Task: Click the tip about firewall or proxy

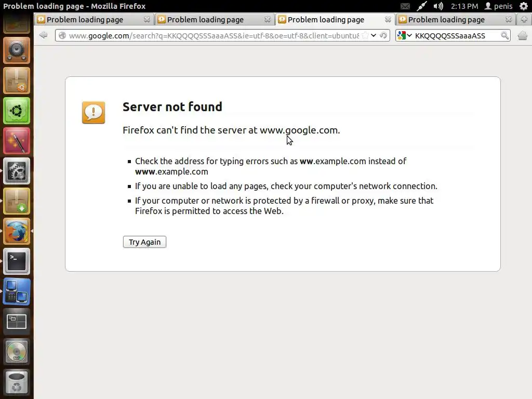Action: (284, 206)
